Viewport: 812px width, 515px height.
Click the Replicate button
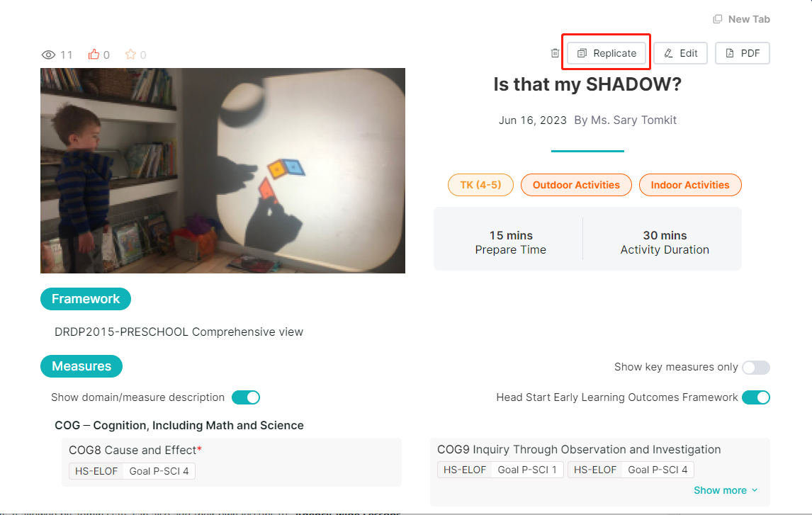click(607, 53)
